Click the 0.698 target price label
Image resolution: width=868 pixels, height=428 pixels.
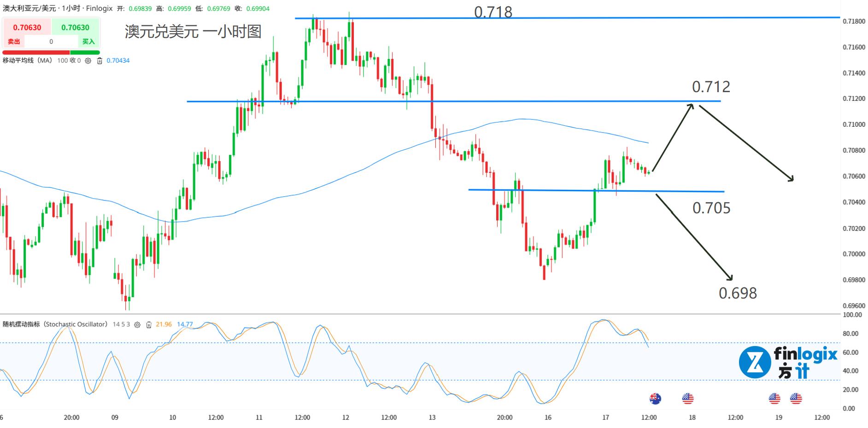pos(738,293)
